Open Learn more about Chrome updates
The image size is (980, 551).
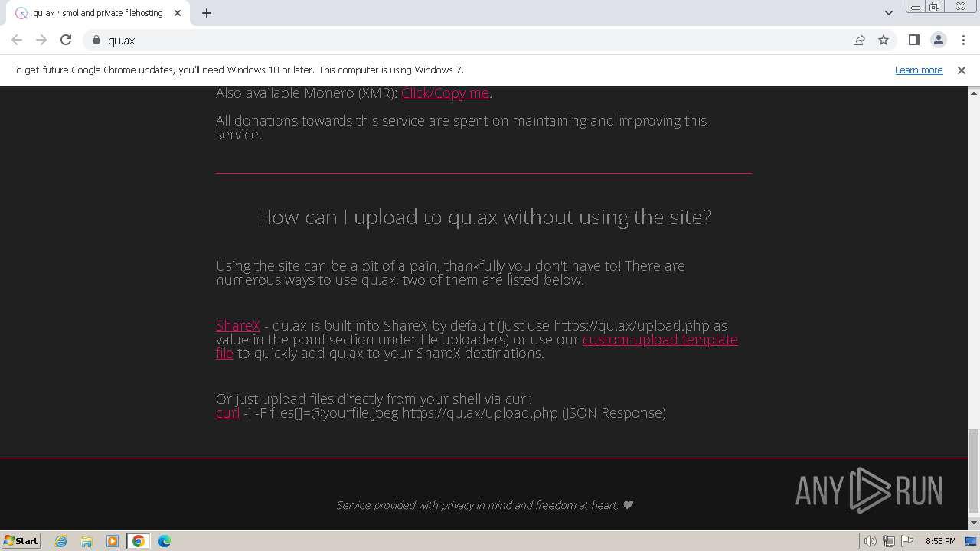[919, 70]
